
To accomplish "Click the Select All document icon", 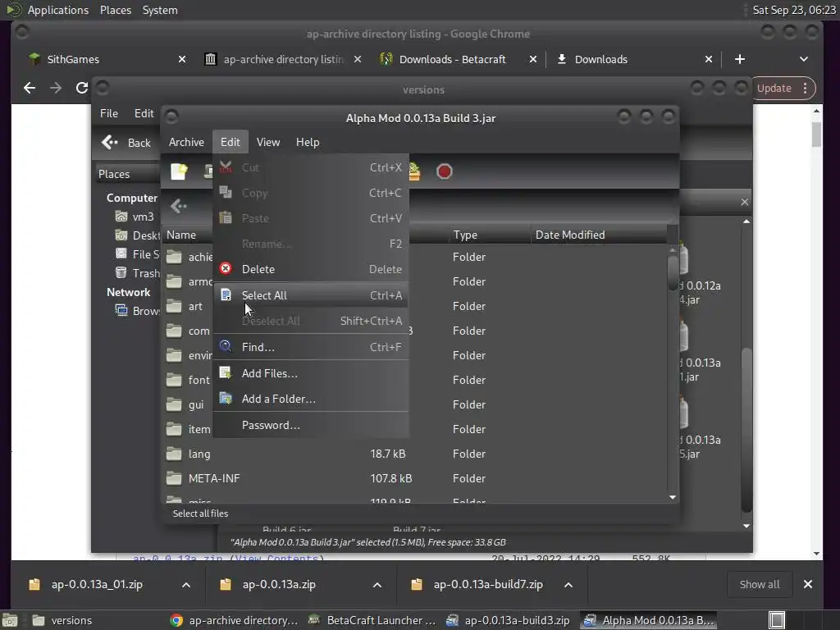I will click(x=226, y=294).
